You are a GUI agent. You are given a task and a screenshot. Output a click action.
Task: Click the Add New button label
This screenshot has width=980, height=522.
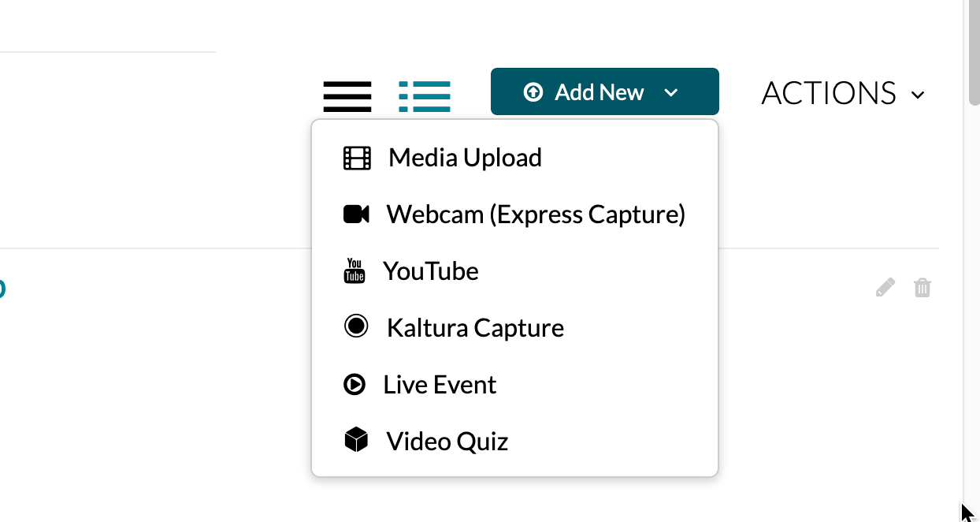coord(599,92)
